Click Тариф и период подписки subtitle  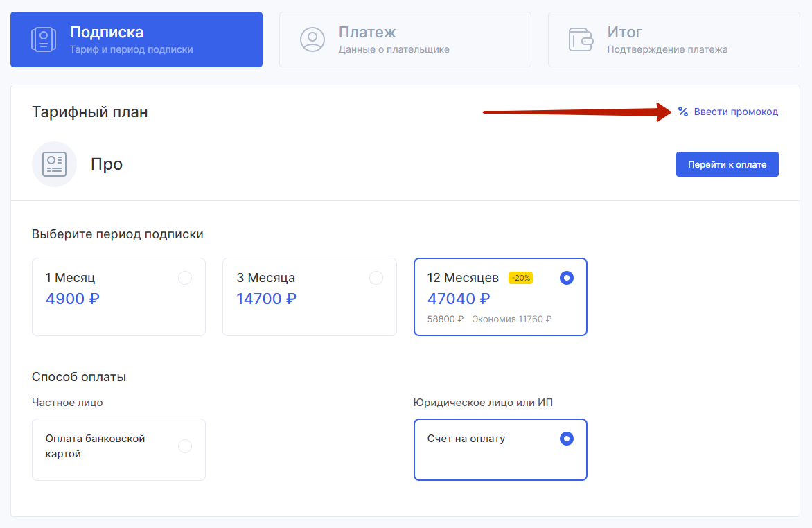[x=131, y=50]
